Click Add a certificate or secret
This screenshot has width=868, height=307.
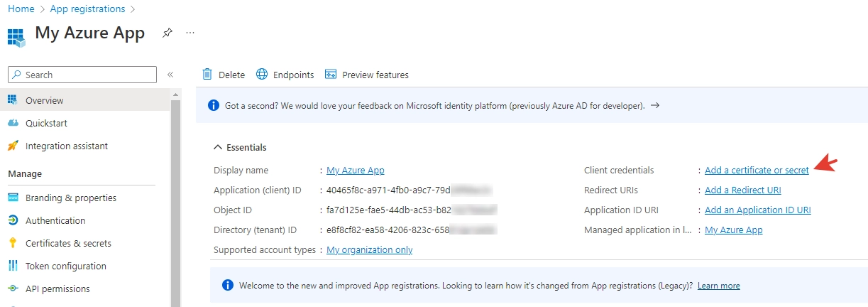pyautogui.click(x=757, y=171)
